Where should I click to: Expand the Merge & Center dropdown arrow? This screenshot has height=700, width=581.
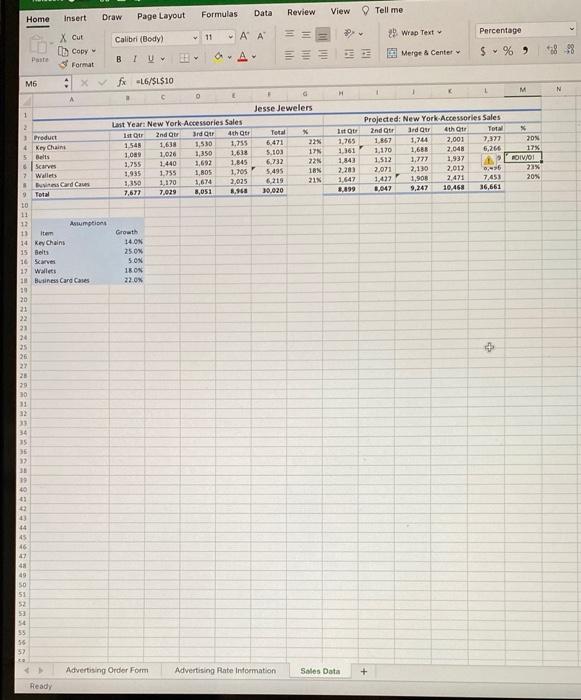click(458, 52)
